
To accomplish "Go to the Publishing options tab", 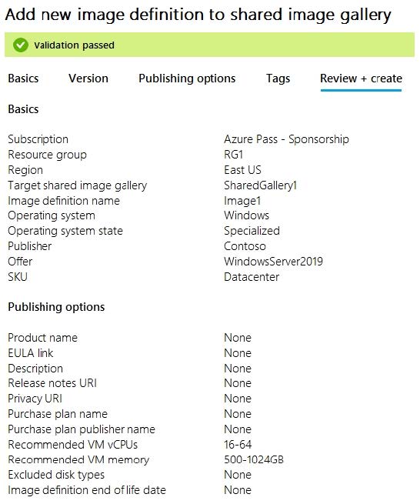I will click(x=187, y=78).
